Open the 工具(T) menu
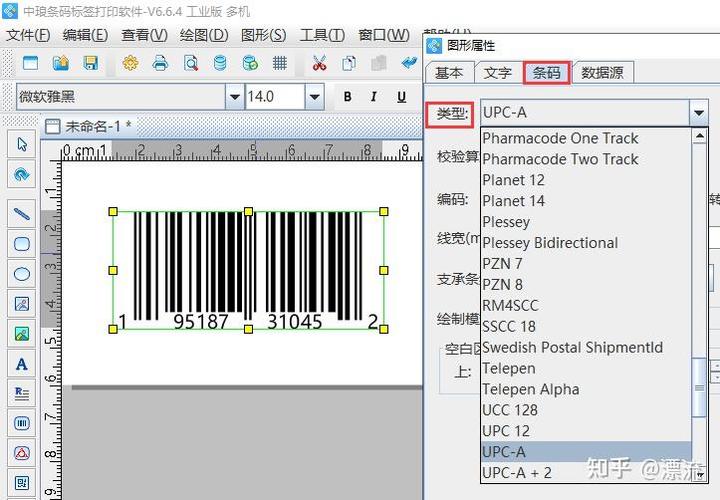This screenshot has width=720, height=500. click(x=322, y=35)
